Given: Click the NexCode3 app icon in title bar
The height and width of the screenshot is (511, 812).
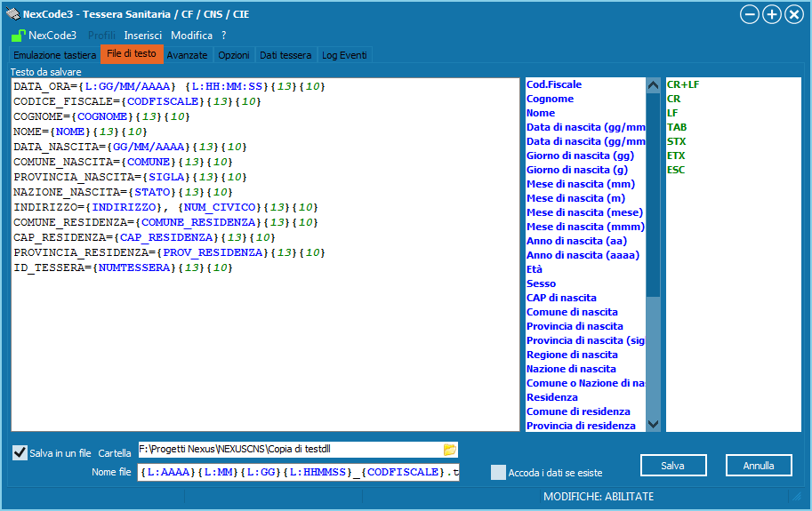Looking at the screenshot, I should pyautogui.click(x=12, y=13).
